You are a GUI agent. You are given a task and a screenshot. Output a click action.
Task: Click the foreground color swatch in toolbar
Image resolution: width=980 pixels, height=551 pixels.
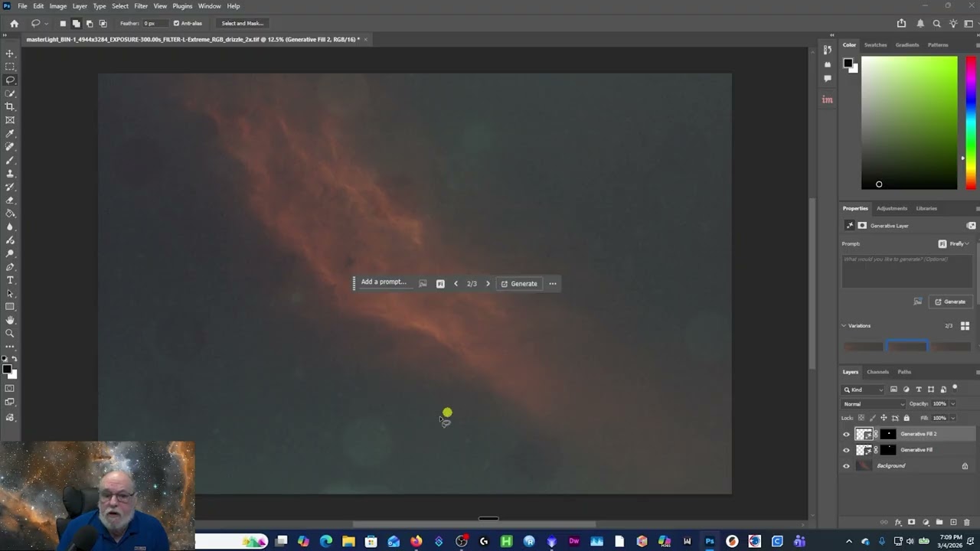[7, 370]
